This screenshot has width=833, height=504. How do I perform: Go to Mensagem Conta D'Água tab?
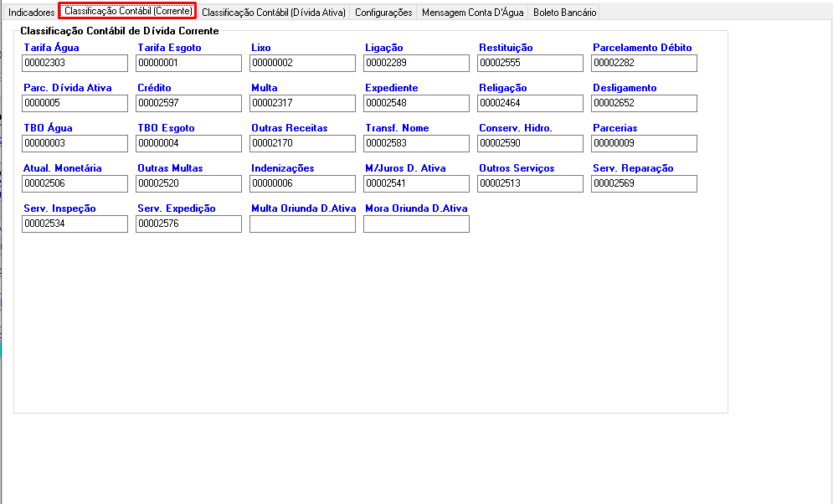click(x=472, y=13)
